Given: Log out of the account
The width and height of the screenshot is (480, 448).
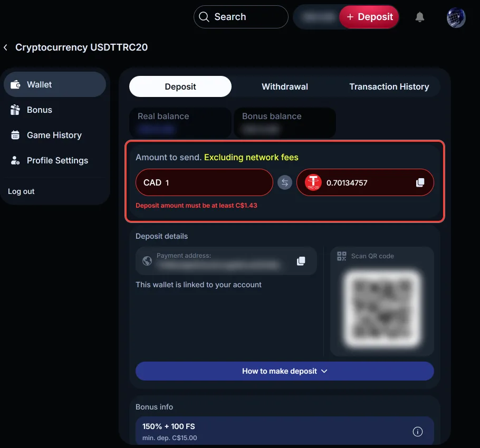Looking at the screenshot, I should (x=21, y=191).
